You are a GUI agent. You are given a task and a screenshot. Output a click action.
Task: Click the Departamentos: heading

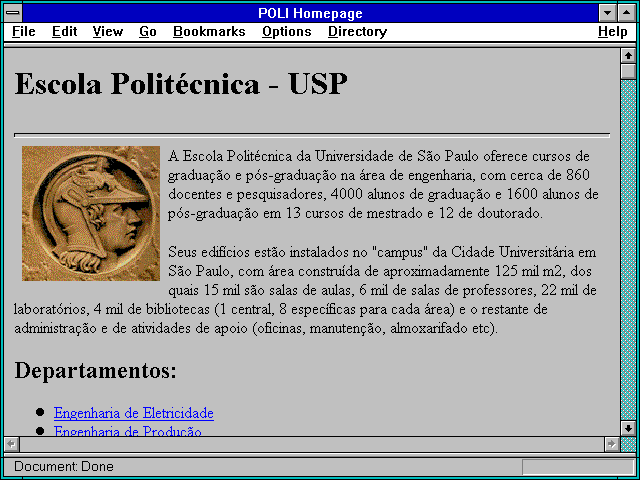pos(96,371)
